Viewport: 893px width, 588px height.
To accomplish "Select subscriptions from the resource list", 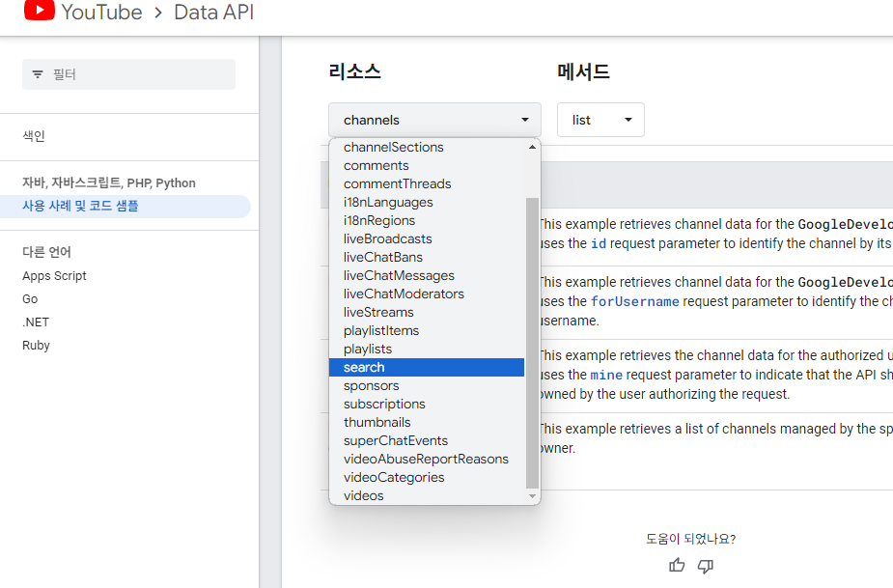I will click(x=427, y=404).
